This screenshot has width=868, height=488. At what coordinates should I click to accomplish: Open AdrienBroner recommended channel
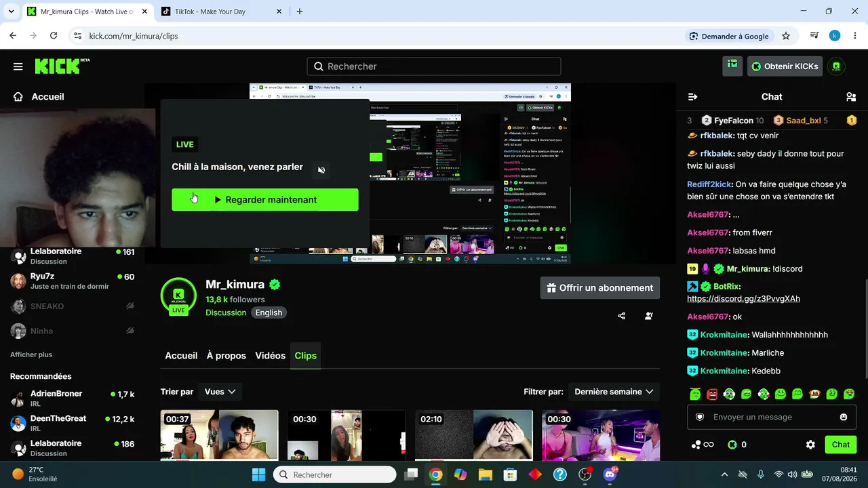point(73,399)
